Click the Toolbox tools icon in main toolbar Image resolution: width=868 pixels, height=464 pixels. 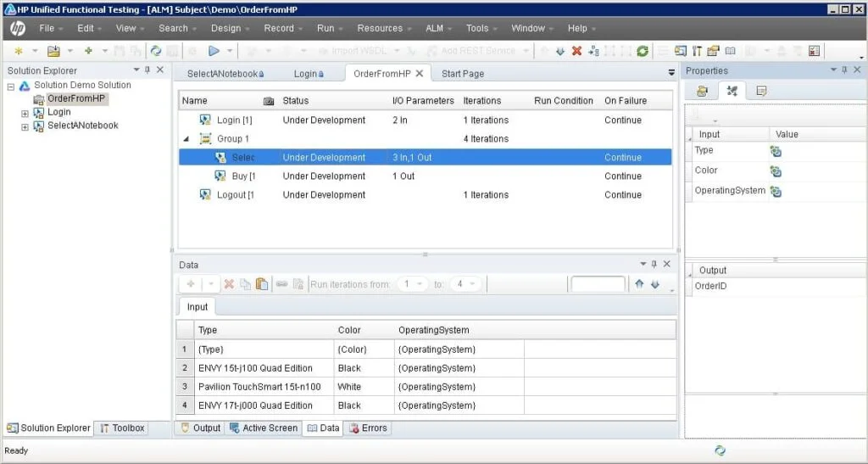[x=697, y=51]
